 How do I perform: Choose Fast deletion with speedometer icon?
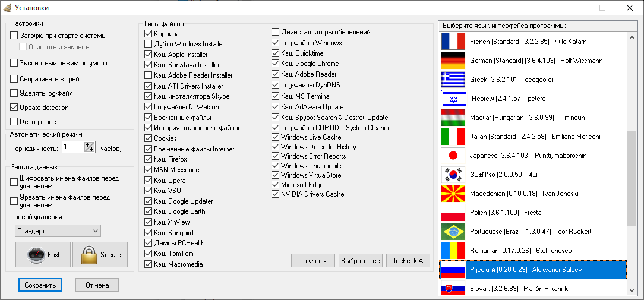(x=43, y=254)
